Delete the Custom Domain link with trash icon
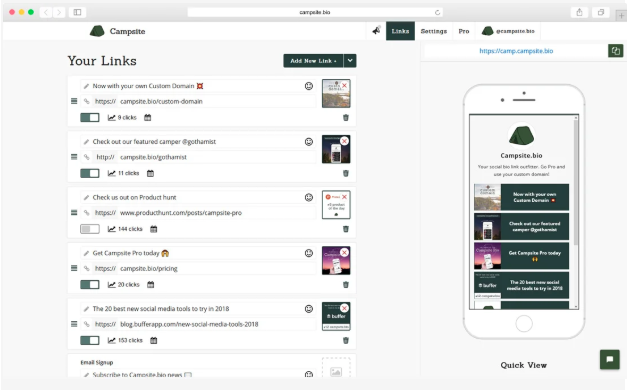Screen dimensions: 631x390 click(x=346, y=118)
